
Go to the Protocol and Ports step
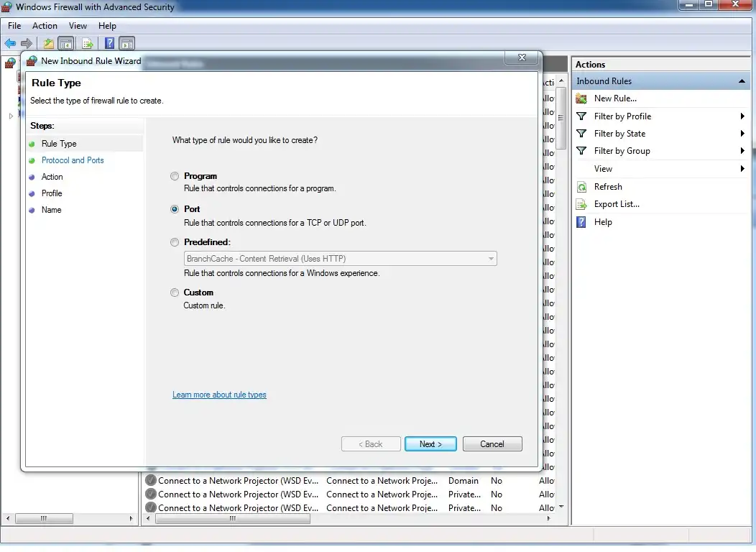pos(73,160)
